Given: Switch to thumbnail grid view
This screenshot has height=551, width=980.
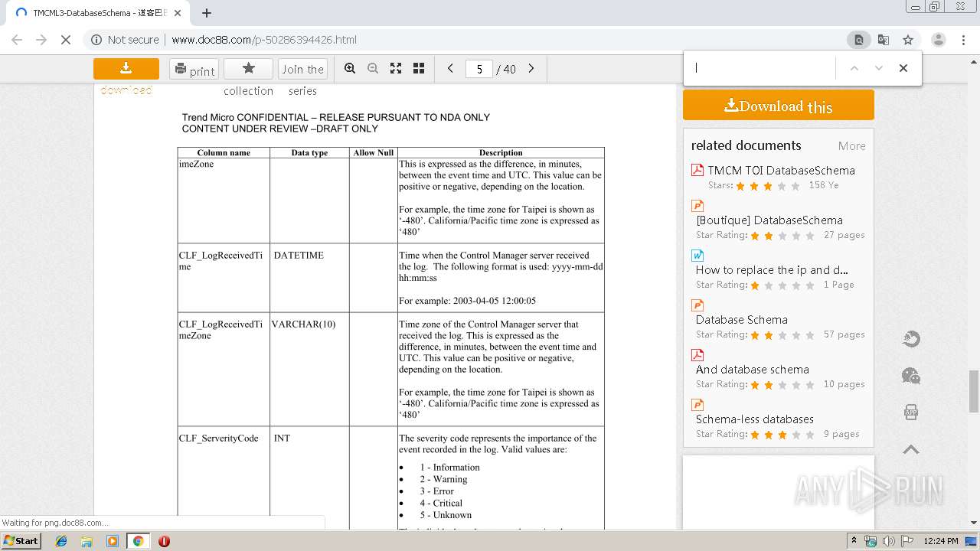Looking at the screenshot, I should pyautogui.click(x=419, y=69).
